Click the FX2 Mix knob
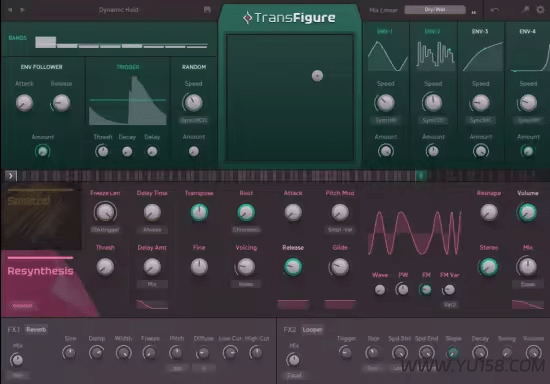550x384 pixels. [293, 360]
